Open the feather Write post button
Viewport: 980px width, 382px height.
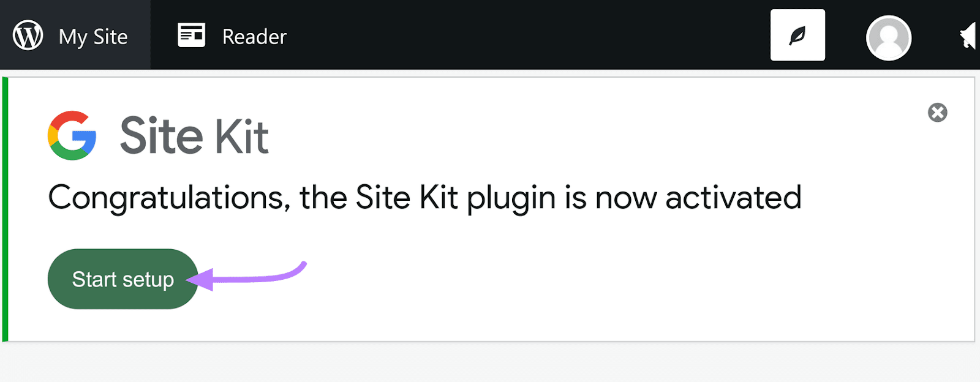coord(797,36)
